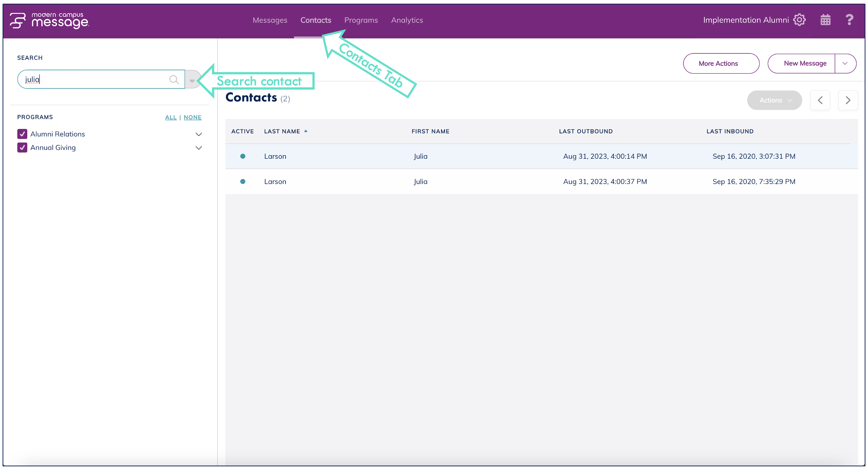Uncheck the Annual Giving checkbox
The height and width of the screenshot is (470, 868).
22,148
